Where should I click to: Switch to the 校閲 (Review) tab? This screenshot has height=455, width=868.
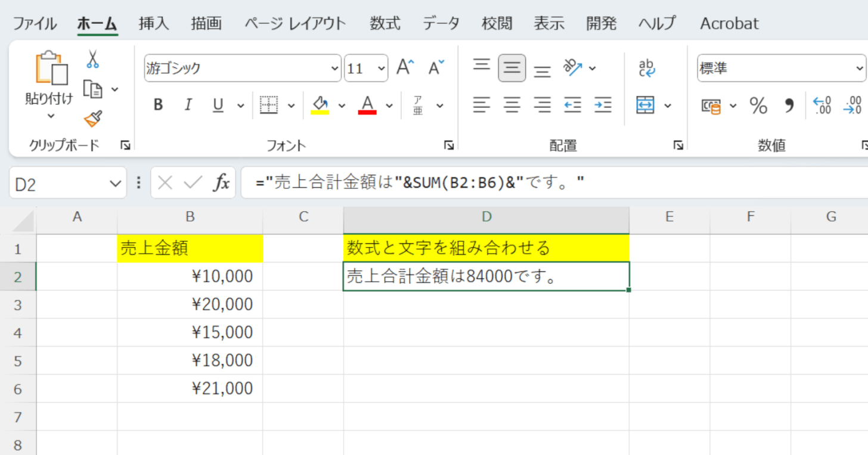[497, 24]
